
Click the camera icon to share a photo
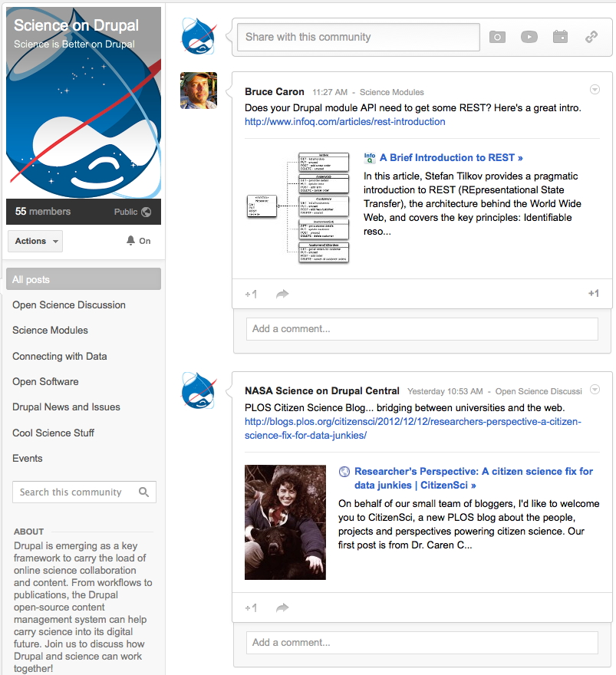(496, 36)
